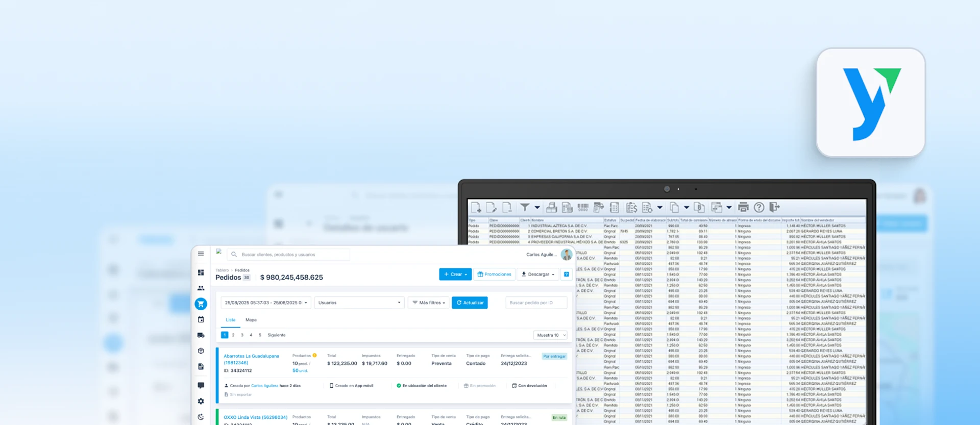Click the printer icon in the laptop toolbar

(743, 207)
